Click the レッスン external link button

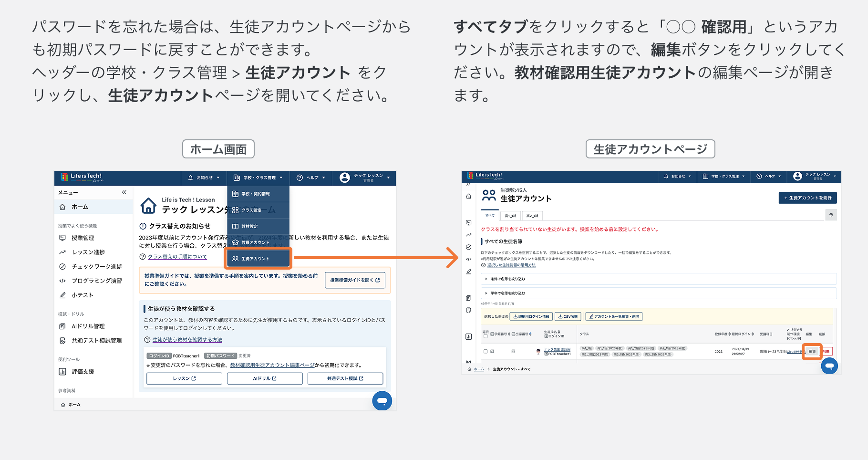point(184,378)
